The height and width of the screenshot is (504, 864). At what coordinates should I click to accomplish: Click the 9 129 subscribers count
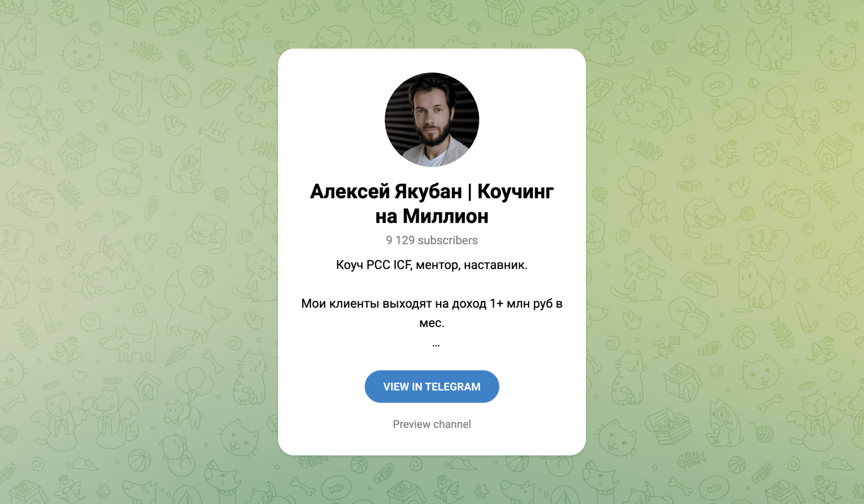coord(432,240)
